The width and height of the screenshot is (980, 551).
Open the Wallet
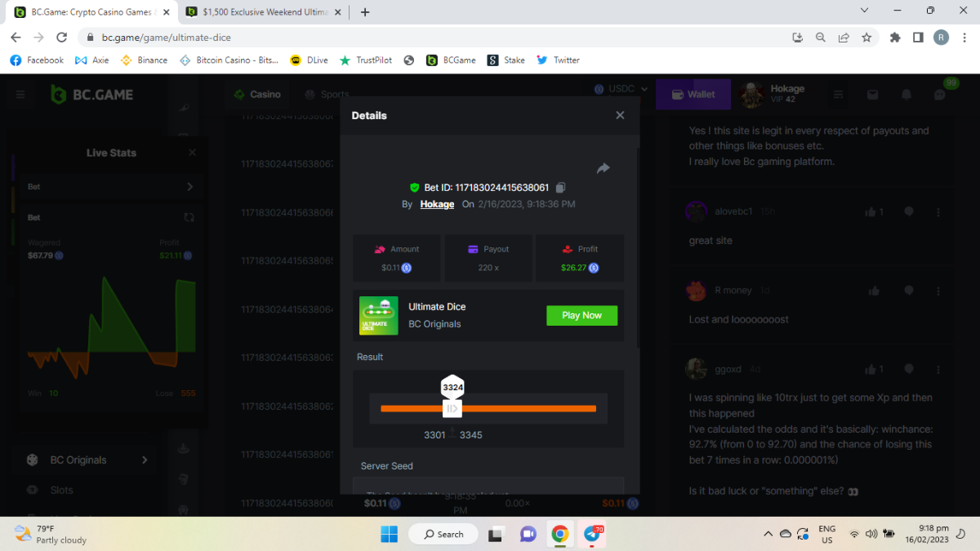693,95
